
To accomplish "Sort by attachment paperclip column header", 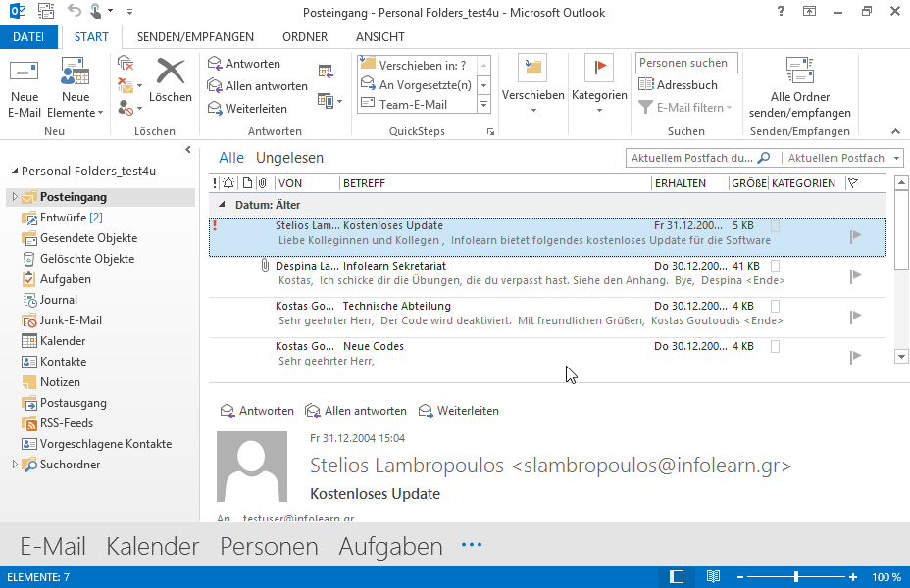I will [263, 183].
